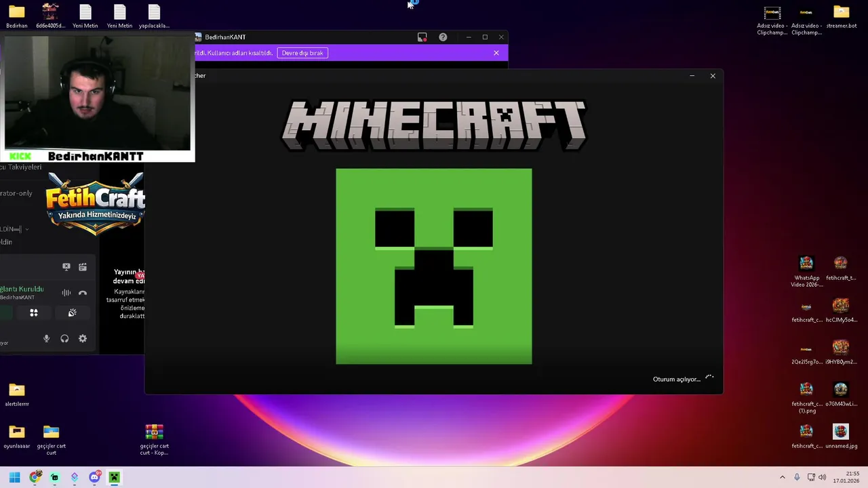Screen dimensions: 868x488
Task: Open 'geçişler cart curt - Kop...' archive
Action: point(154,440)
